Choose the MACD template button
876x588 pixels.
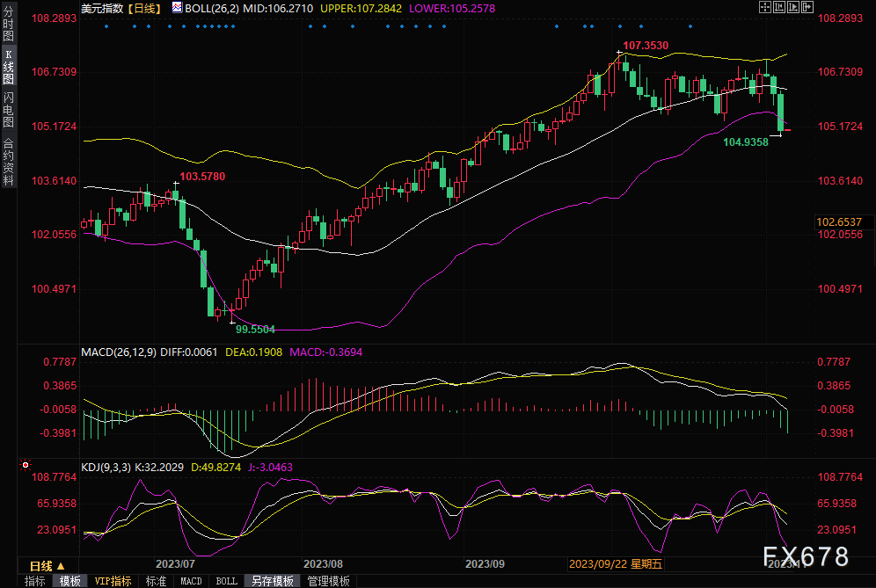click(191, 581)
